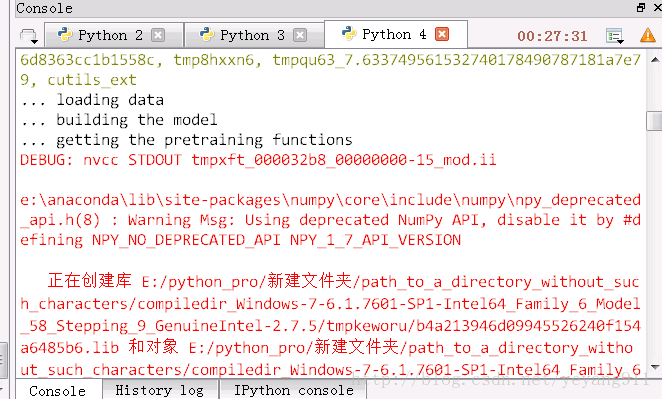Open the IPython console tab
The image size is (662, 399).
[x=293, y=390]
